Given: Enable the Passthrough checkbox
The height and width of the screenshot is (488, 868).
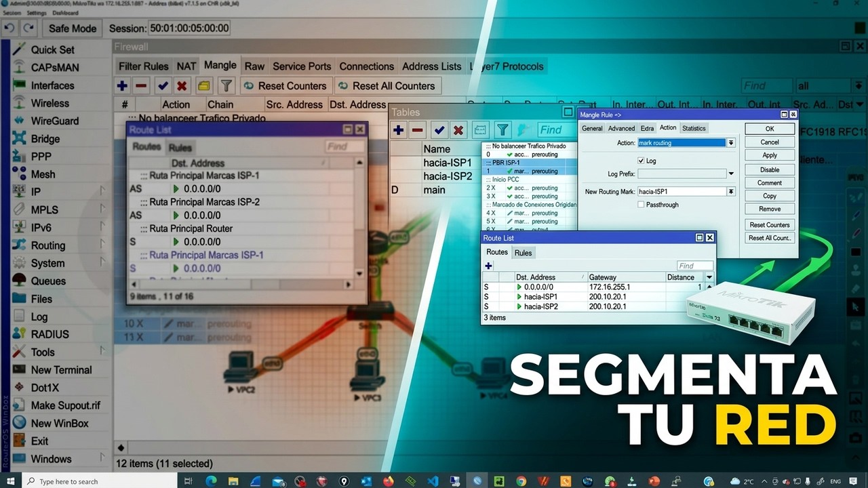Looking at the screenshot, I should [642, 205].
